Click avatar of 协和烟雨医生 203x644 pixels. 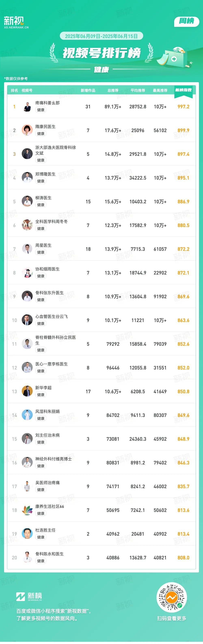coord(27,273)
